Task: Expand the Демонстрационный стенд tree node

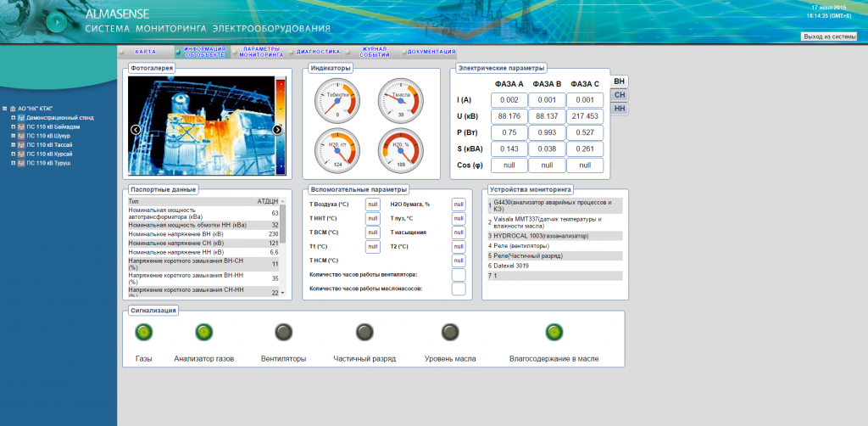Action: pyautogui.click(x=13, y=117)
